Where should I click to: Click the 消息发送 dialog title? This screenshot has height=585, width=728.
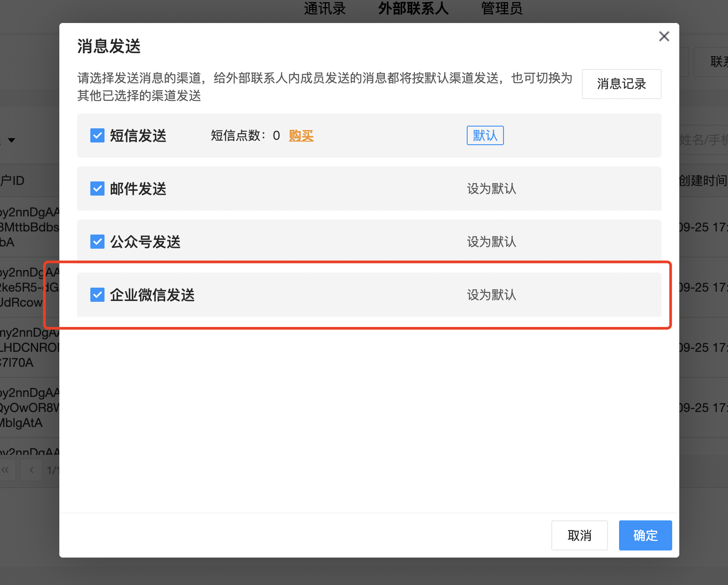(x=109, y=46)
